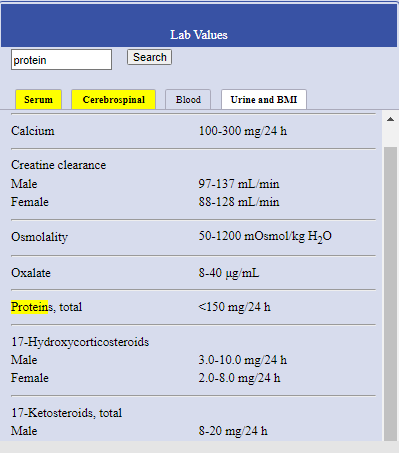Click the Oxalate label
The width and height of the screenshot is (399, 453).
tap(31, 273)
